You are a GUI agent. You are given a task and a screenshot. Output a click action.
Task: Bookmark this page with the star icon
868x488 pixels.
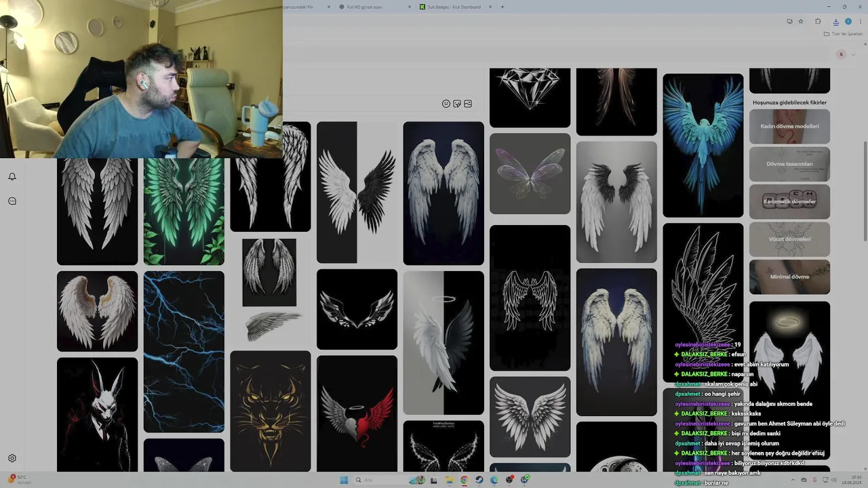point(801,22)
